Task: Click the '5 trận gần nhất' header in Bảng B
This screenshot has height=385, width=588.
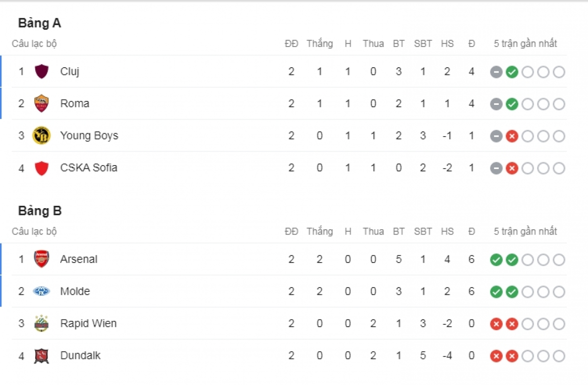Action: point(525,231)
